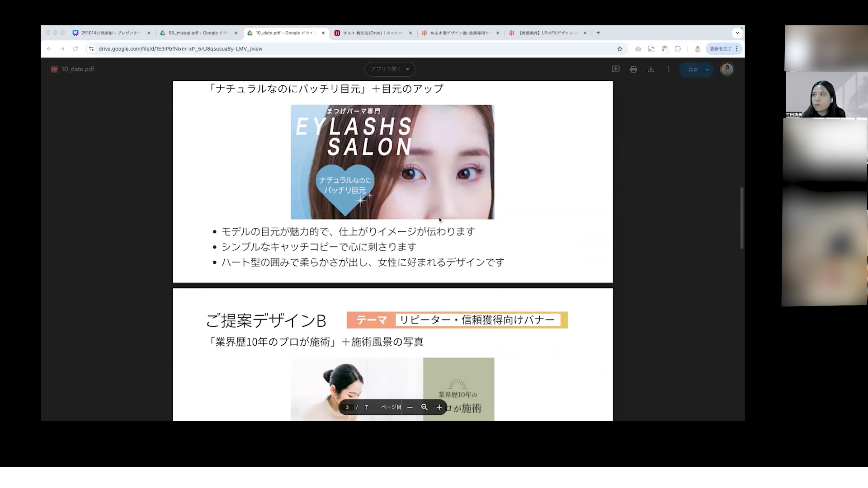This screenshot has width=868, height=488.
Task: Click the add comment icon
Action: pos(616,69)
